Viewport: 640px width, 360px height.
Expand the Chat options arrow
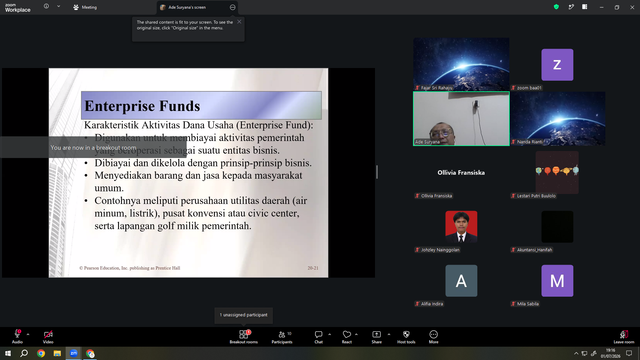pos(329,334)
